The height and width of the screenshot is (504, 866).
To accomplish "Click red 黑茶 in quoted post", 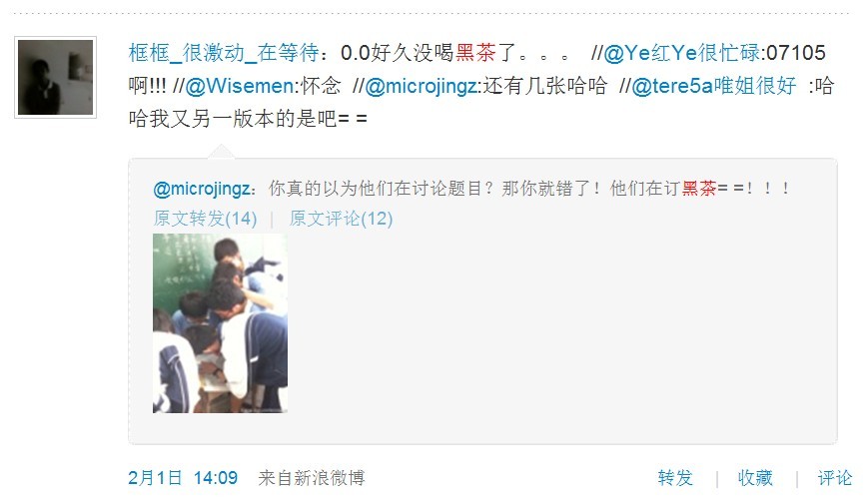I will pos(698,189).
